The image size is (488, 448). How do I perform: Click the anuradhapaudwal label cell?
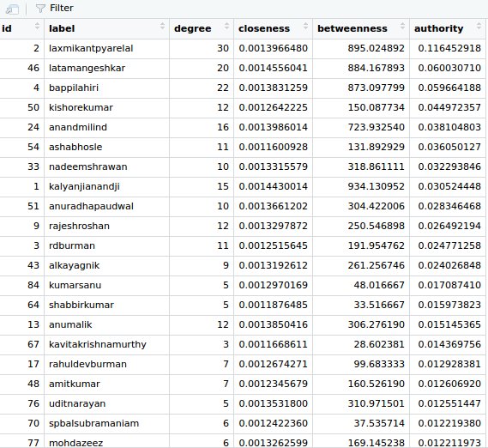(x=106, y=207)
